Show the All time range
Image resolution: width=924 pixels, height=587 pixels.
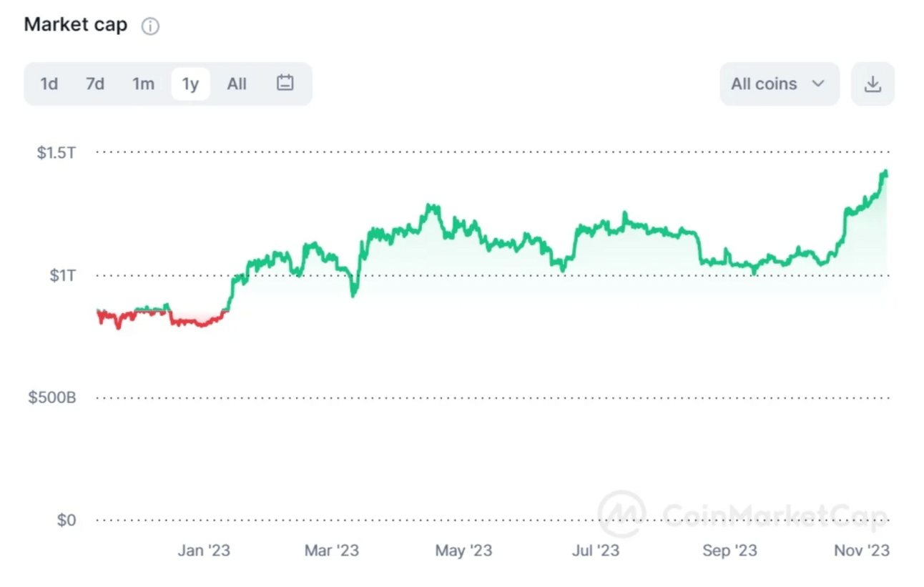237,84
